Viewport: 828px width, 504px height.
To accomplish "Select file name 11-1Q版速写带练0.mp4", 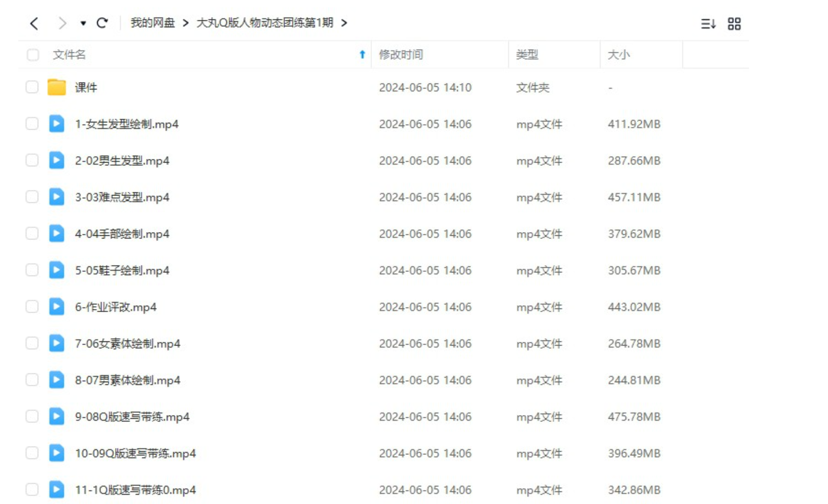I will coord(135,490).
